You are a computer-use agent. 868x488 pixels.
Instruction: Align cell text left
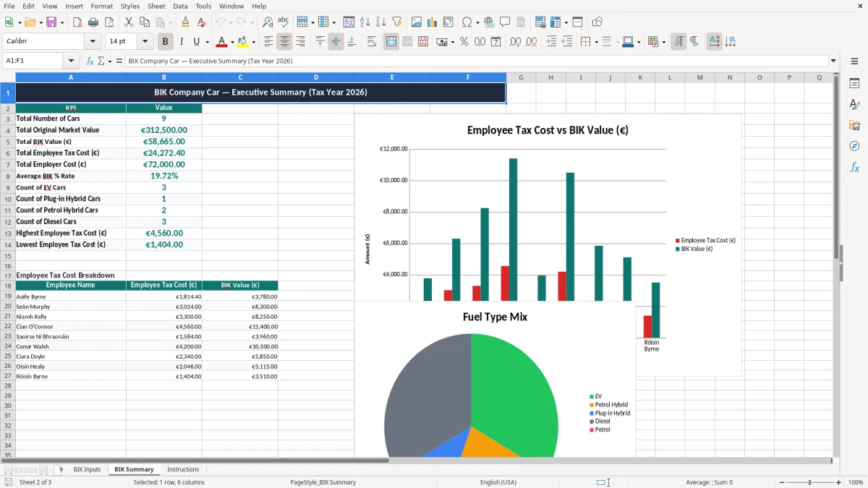pyautogui.click(x=268, y=42)
